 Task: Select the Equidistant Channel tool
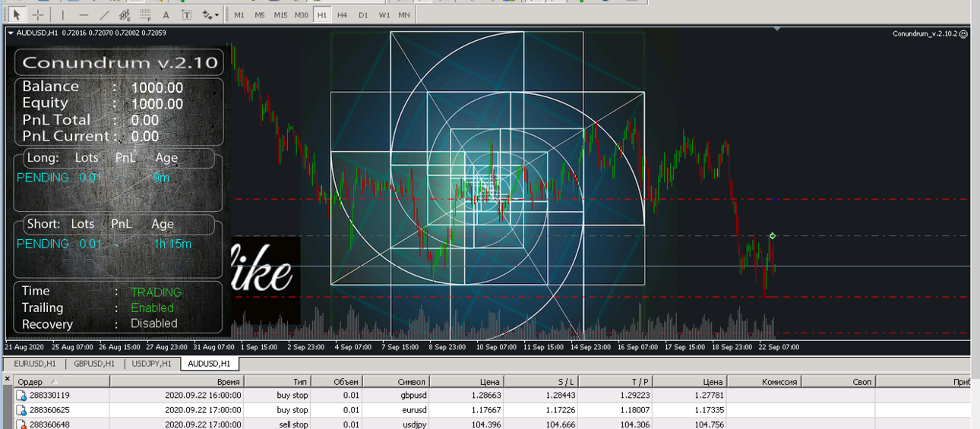click(x=125, y=14)
